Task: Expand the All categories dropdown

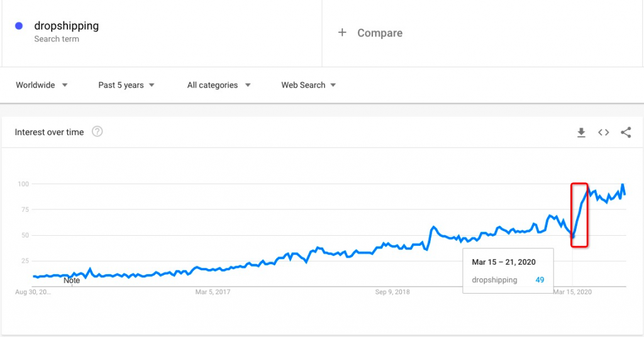Action: coord(218,85)
